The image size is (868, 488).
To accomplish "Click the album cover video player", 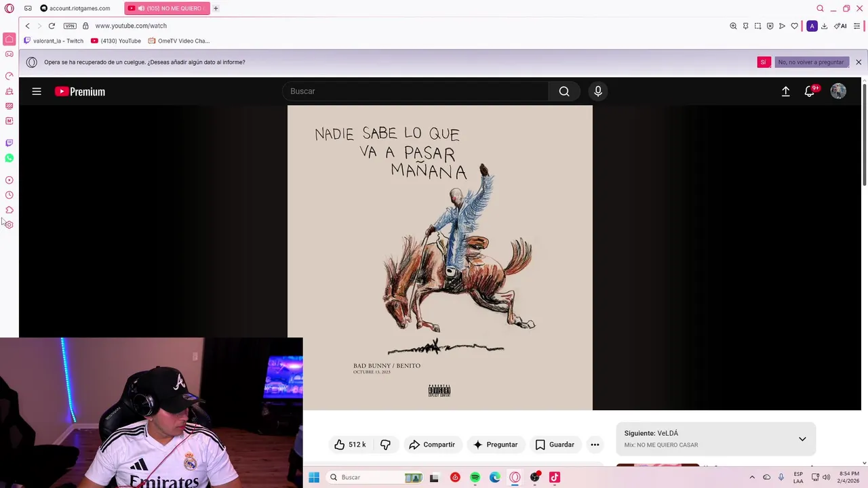I will pyautogui.click(x=440, y=258).
